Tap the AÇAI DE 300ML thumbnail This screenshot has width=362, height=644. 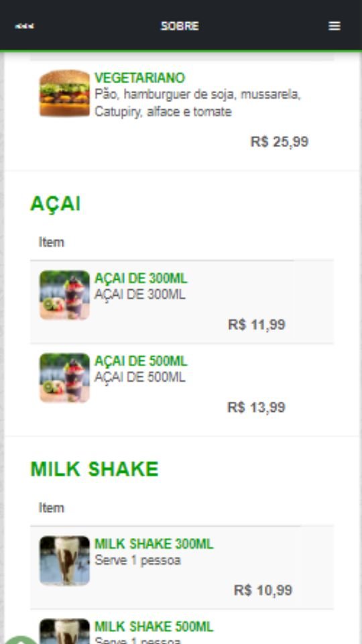(64, 295)
